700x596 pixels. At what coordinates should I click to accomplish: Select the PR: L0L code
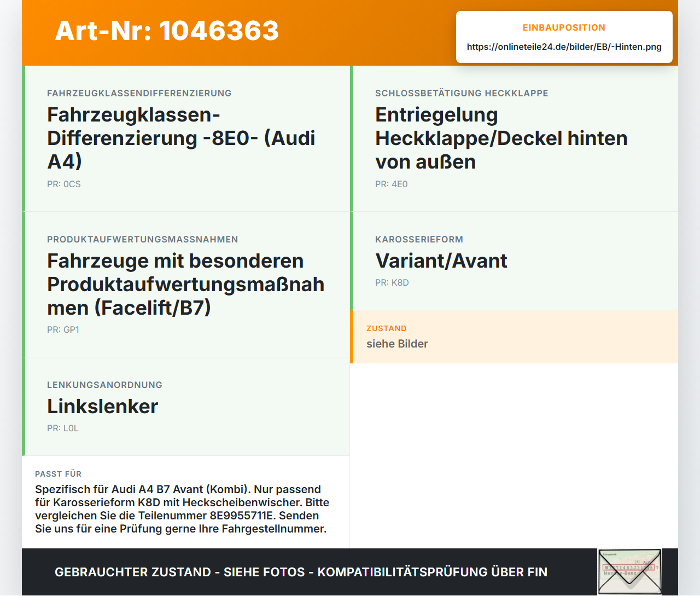click(x=63, y=429)
